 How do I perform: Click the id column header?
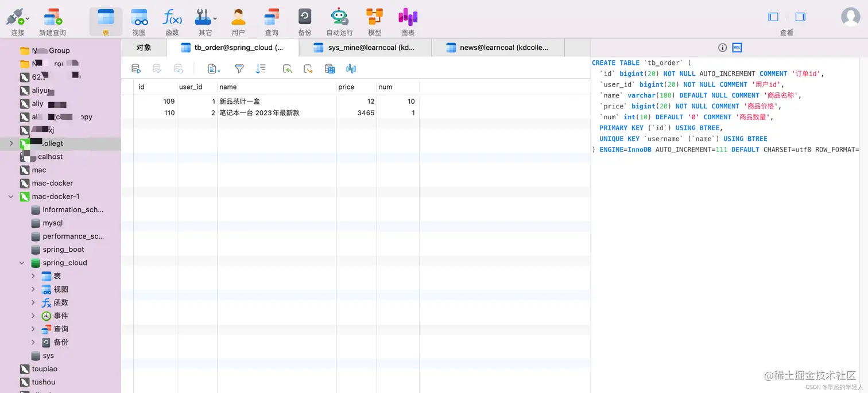pyautogui.click(x=155, y=87)
